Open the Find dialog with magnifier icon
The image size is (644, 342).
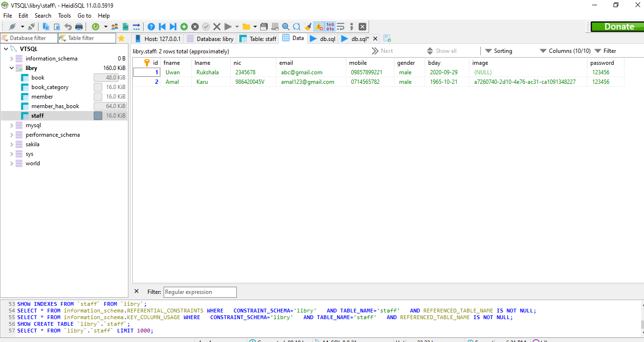(285, 26)
